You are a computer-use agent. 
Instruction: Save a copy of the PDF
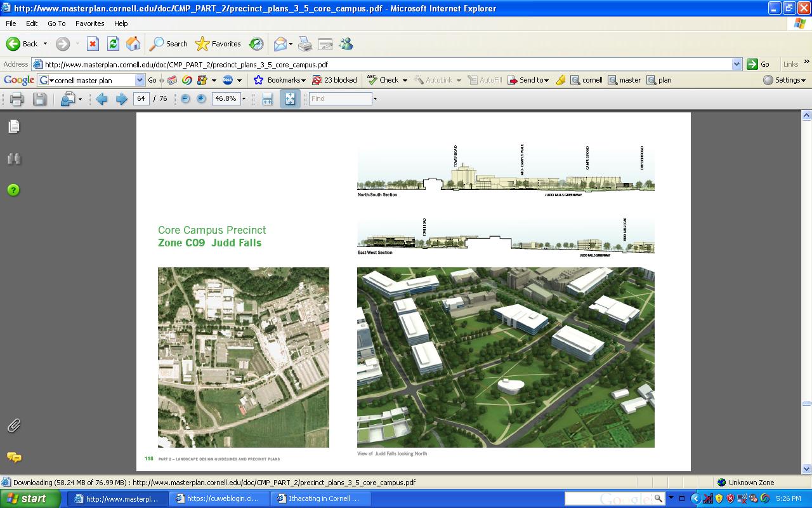pyautogui.click(x=39, y=99)
